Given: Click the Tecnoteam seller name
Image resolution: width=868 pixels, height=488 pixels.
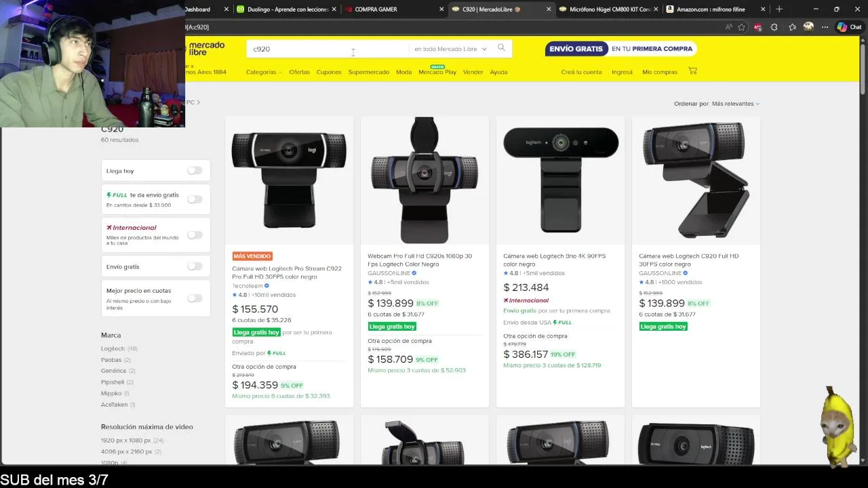Looking at the screenshot, I should 248,286.
